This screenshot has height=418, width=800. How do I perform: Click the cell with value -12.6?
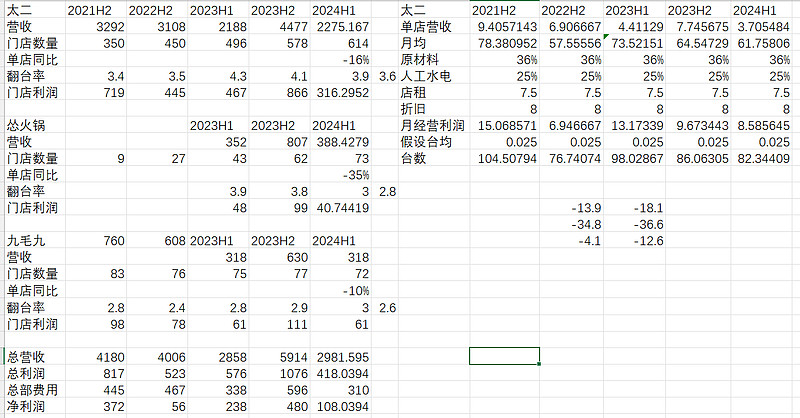(635, 240)
